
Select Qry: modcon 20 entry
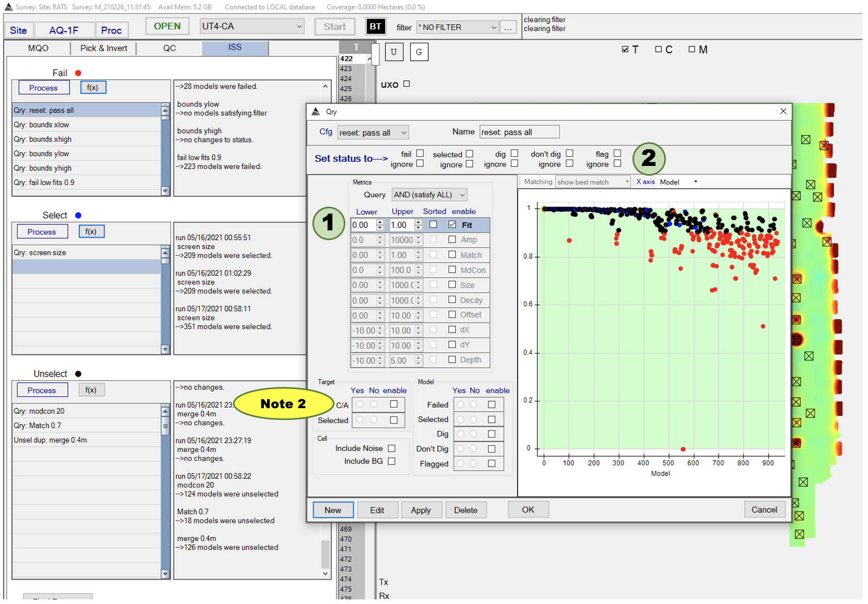[87, 411]
